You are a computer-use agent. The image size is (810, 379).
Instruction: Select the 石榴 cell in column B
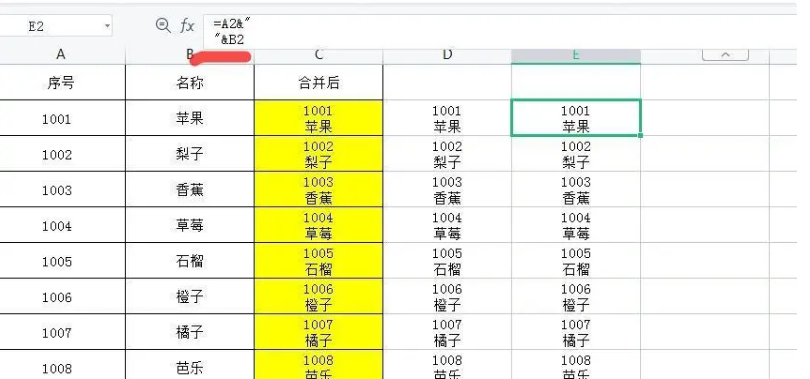pos(190,261)
